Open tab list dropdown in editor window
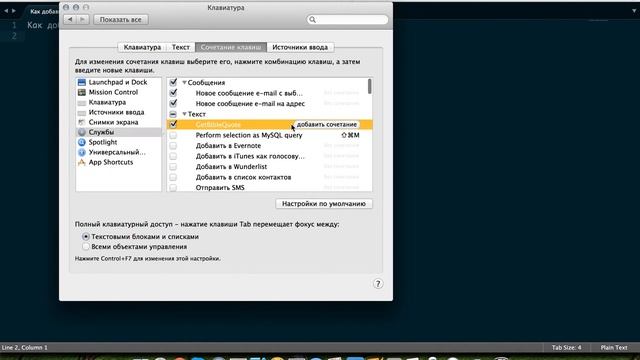The image size is (640, 360). 635,11
